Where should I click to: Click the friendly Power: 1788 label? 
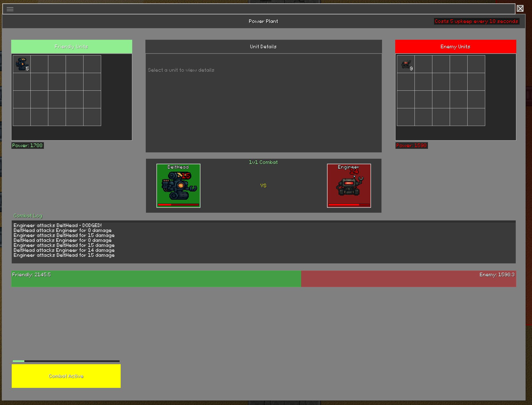(27, 146)
